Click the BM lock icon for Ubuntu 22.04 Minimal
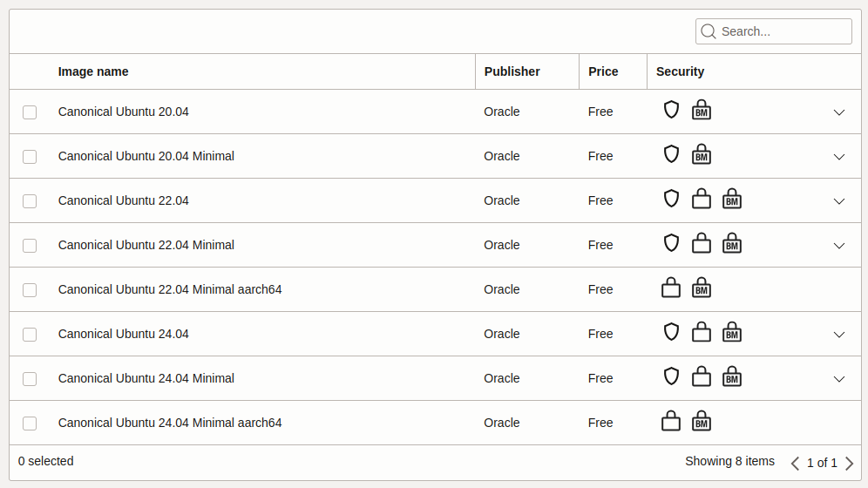 click(732, 243)
